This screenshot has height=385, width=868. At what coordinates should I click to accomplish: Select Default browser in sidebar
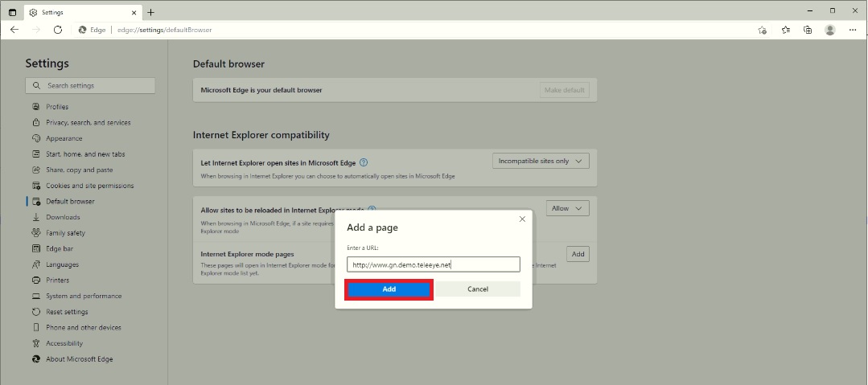pos(70,202)
